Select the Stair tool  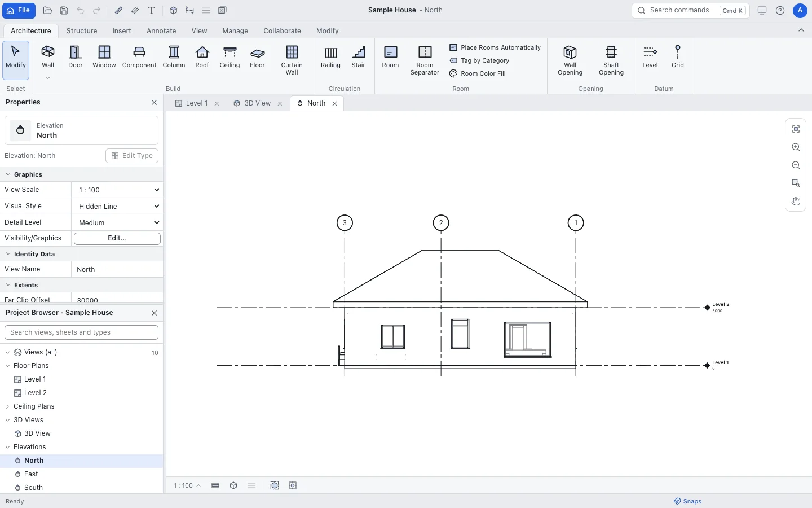pyautogui.click(x=359, y=56)
